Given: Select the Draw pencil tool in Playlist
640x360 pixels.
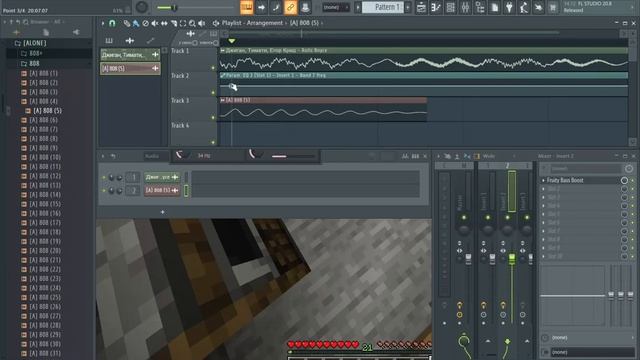Looking at the screenshot, I should tap(127, 24).
